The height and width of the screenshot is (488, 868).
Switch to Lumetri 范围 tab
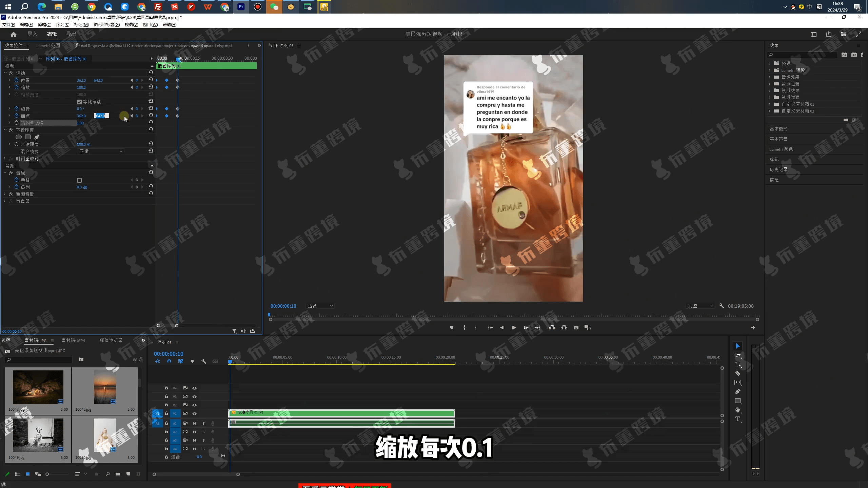(48, 45)
